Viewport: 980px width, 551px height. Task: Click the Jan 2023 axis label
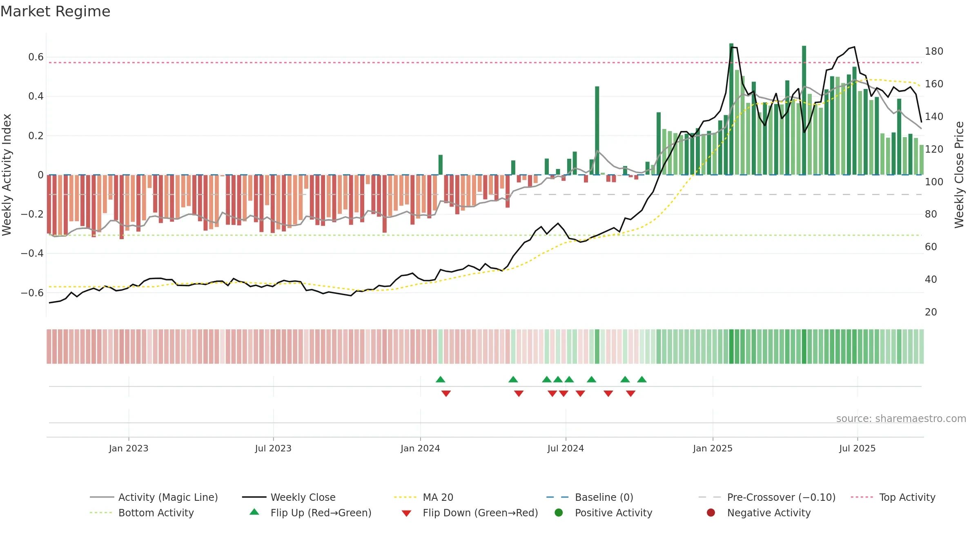[x=129, y=449]
